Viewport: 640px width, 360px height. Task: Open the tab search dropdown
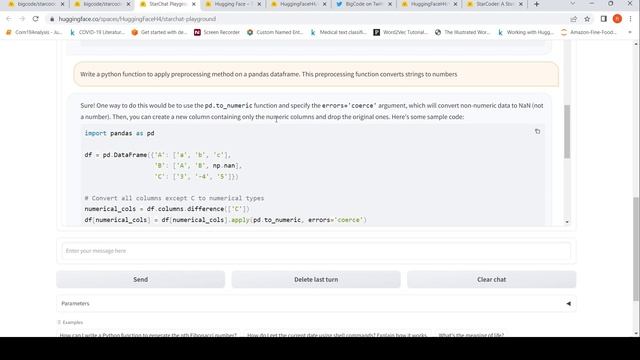click(572, 4)
